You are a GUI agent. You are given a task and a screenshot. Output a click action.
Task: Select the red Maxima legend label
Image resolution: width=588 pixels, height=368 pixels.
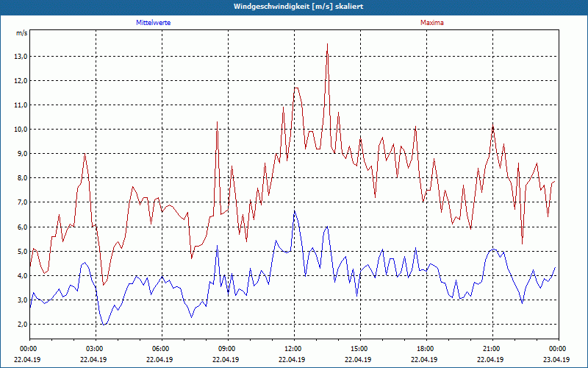tap(431, 23)
